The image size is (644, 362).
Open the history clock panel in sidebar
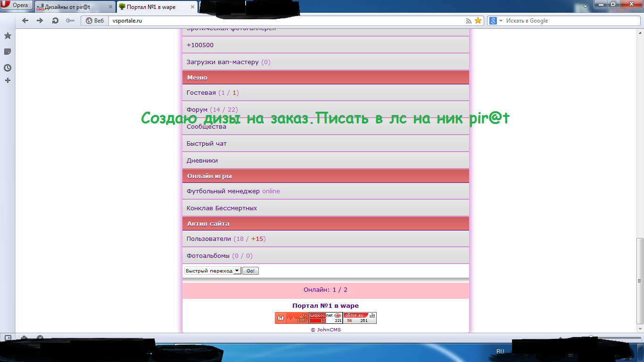[8, 68]
